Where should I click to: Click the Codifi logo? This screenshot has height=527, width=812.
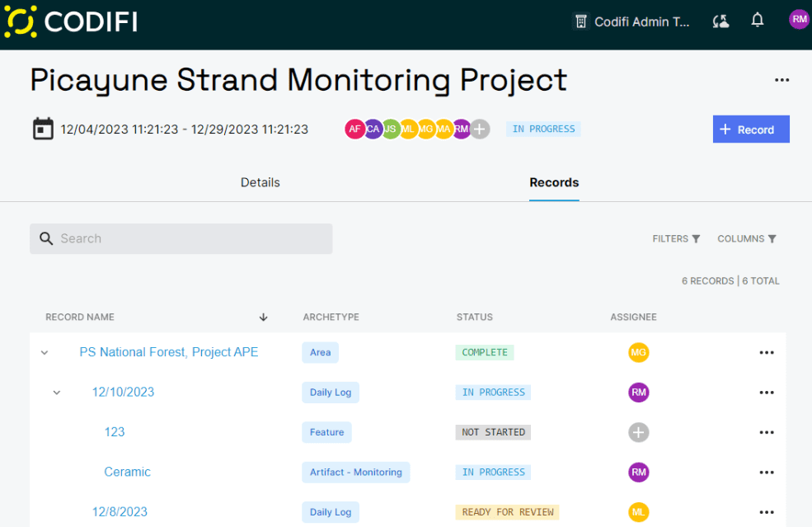tap(71, 21)
